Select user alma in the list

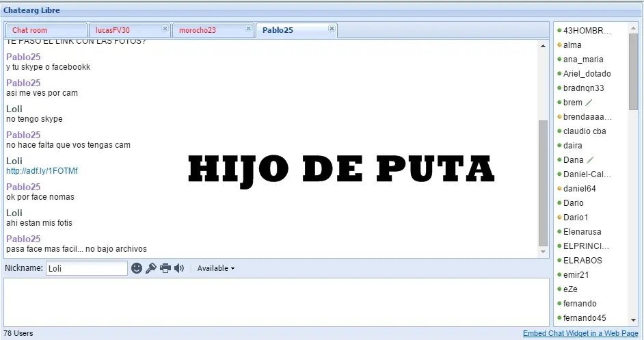coord(572,45)
